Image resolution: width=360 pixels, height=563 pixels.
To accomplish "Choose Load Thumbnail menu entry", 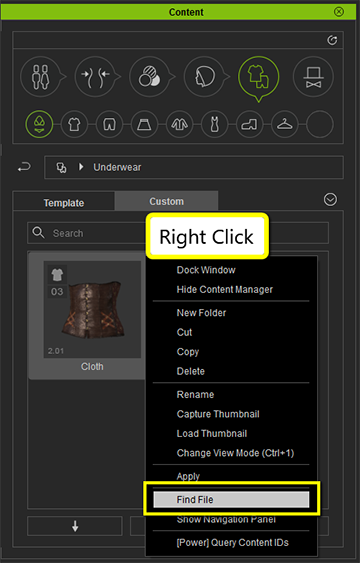I will coord(212,433).
